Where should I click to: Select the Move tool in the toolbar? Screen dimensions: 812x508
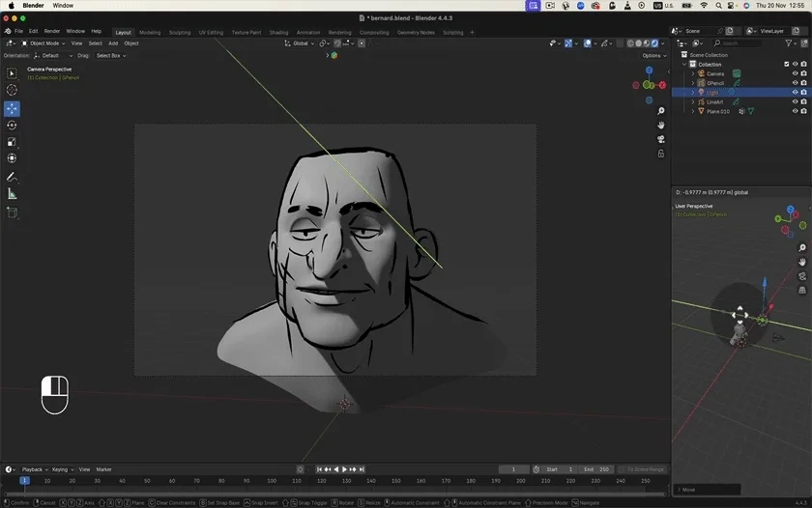12,108
